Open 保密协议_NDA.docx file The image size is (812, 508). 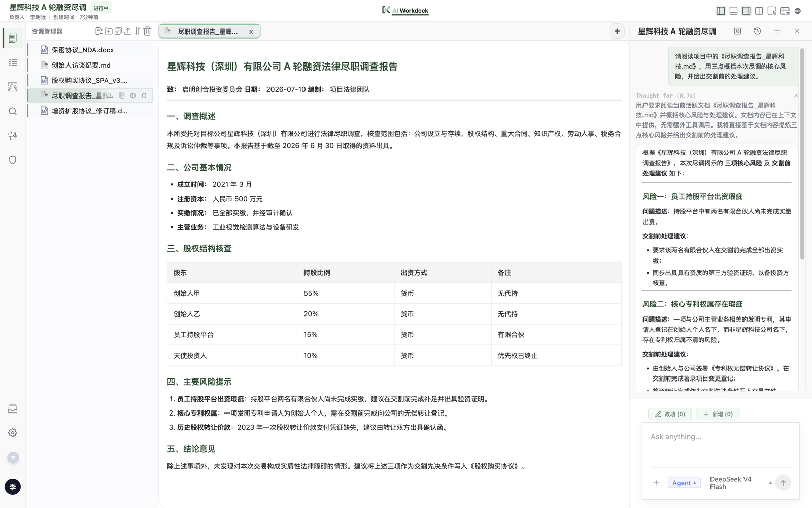(90, 50)
